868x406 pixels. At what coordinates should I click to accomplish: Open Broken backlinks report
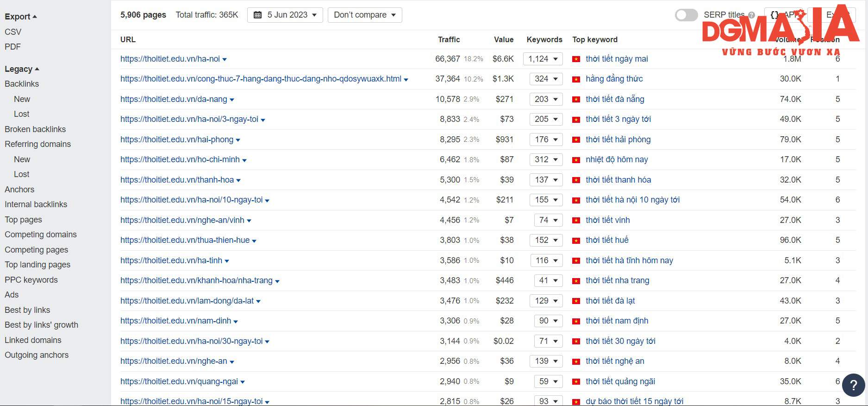[x=35, y=129]
